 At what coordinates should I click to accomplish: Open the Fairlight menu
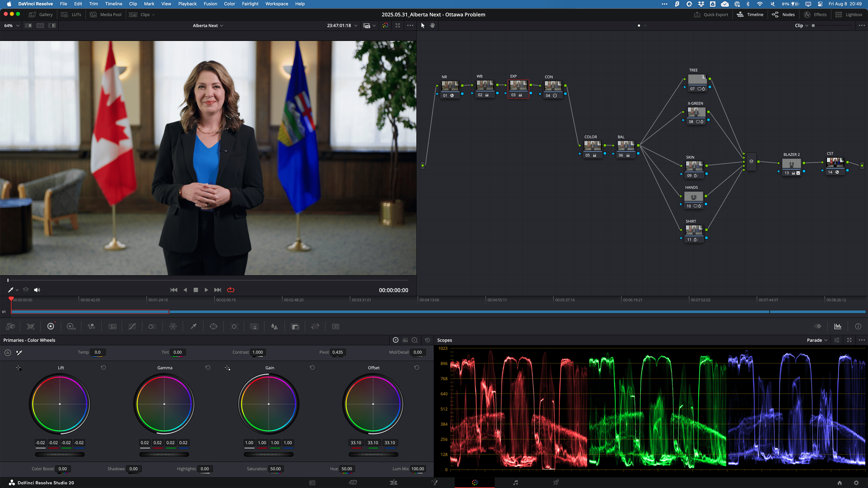(x=250, y=4)
